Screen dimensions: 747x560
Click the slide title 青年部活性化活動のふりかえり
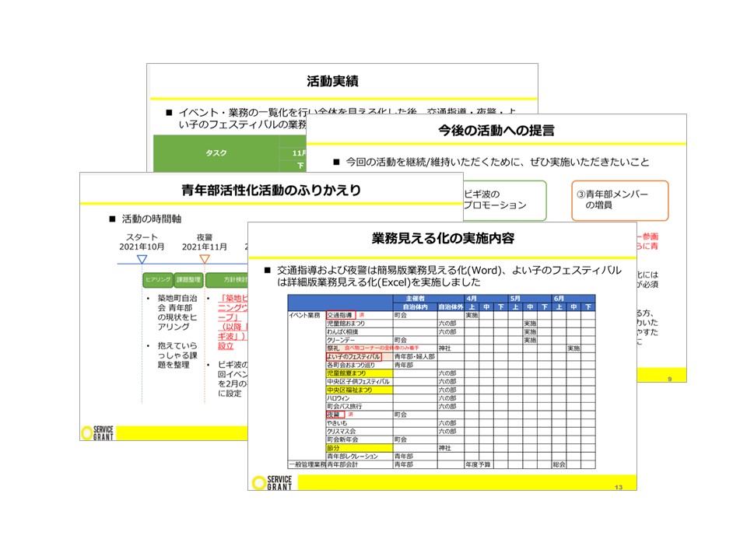coord(271,191)
